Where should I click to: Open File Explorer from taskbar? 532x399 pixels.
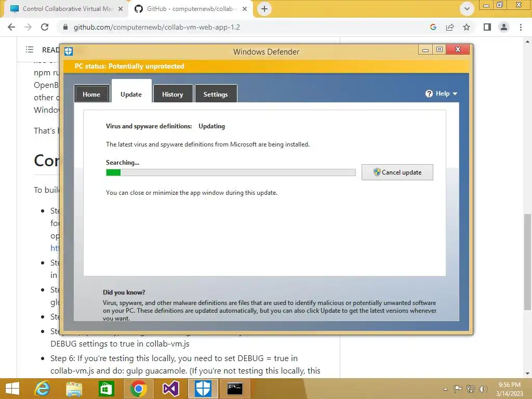[74, 389]
